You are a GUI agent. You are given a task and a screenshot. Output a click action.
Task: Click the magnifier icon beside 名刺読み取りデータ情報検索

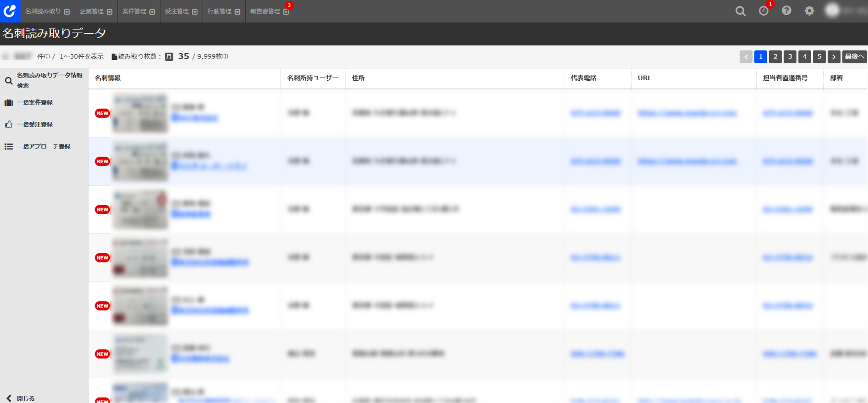(9, 81)
